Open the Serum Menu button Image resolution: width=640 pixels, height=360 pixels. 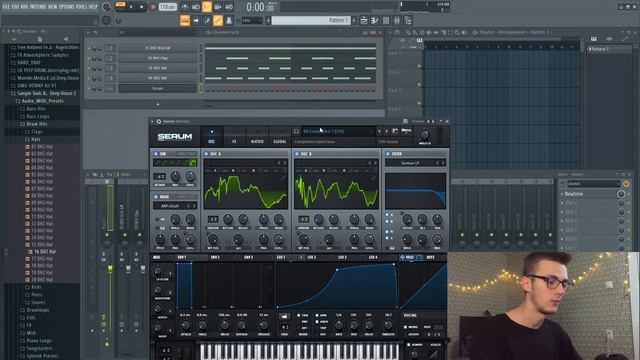pyautogui.click(x=406, y=131)
